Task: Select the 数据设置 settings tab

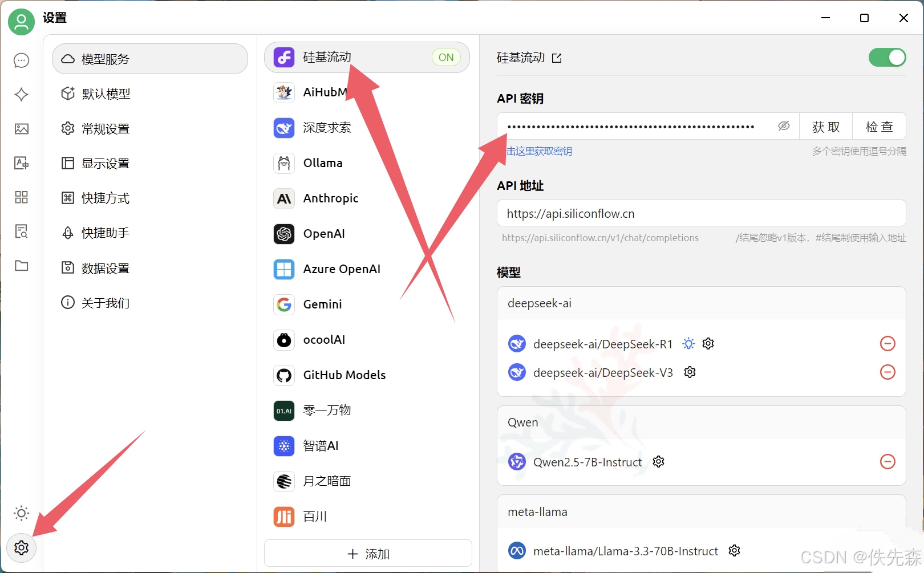Action: (150, 268)
